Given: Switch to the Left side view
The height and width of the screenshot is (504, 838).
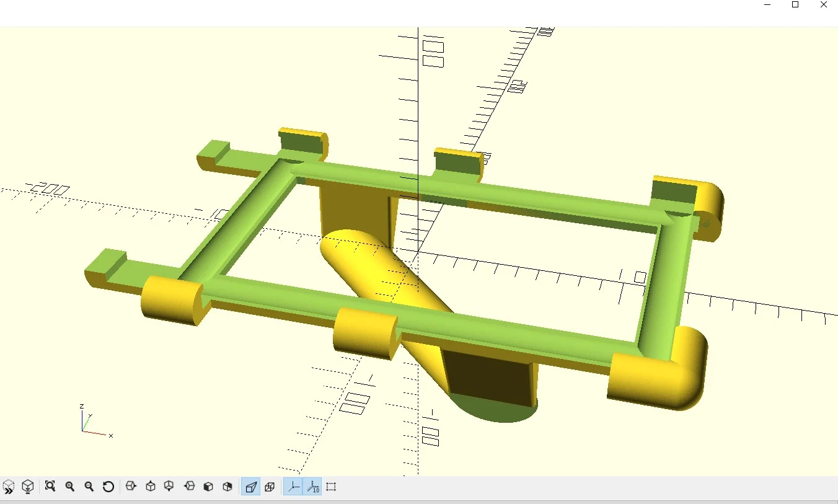Looking at the screenshot, I should [189, 487].
